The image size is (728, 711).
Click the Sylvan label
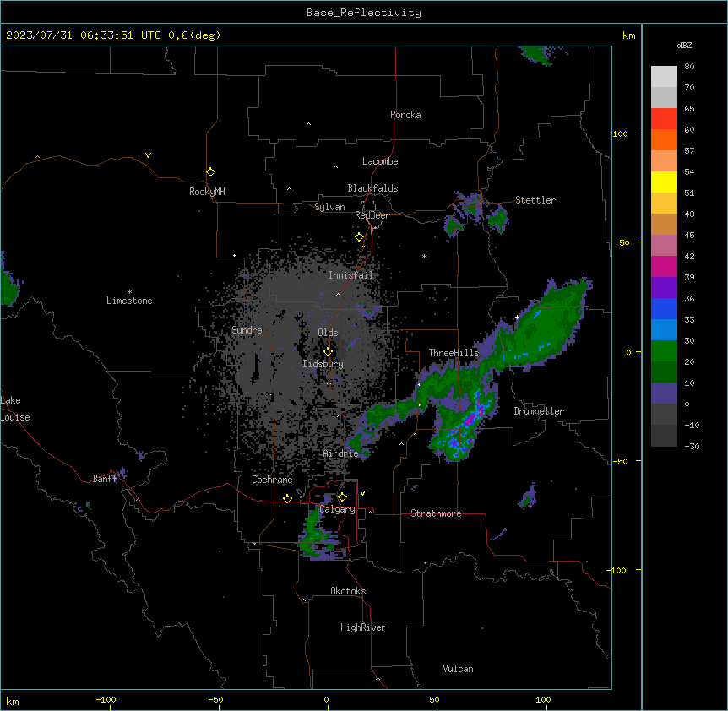(x=329, y=207)
